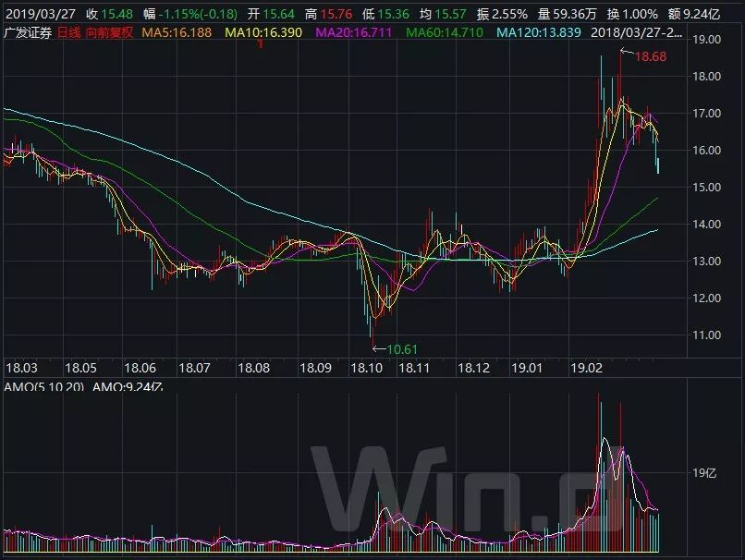Click the date range 2018/03/27-2... label
Screen dimensions: 745x560
637,32
